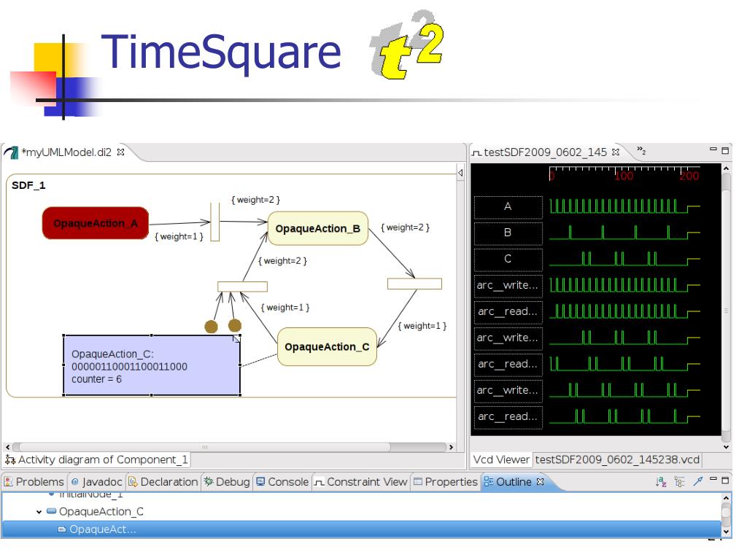This screenshot has width=747, height=560.
Task: Select the first arc_read signal row
Action: point(508,311)
